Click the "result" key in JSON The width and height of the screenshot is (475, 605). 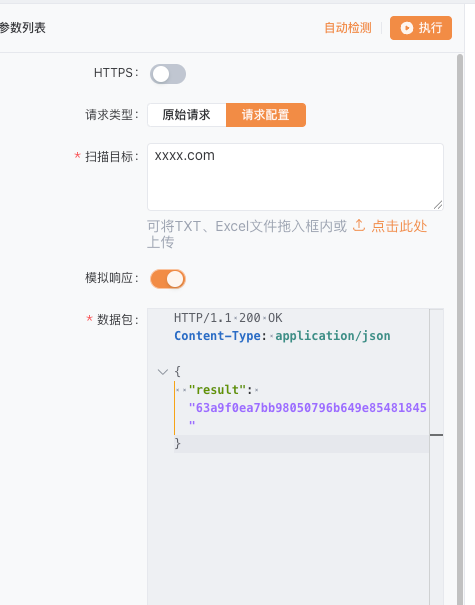(x=216, y=390)
